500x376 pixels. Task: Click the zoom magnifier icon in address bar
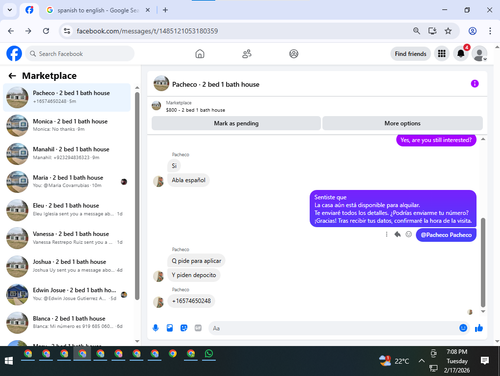coord(416,31)
